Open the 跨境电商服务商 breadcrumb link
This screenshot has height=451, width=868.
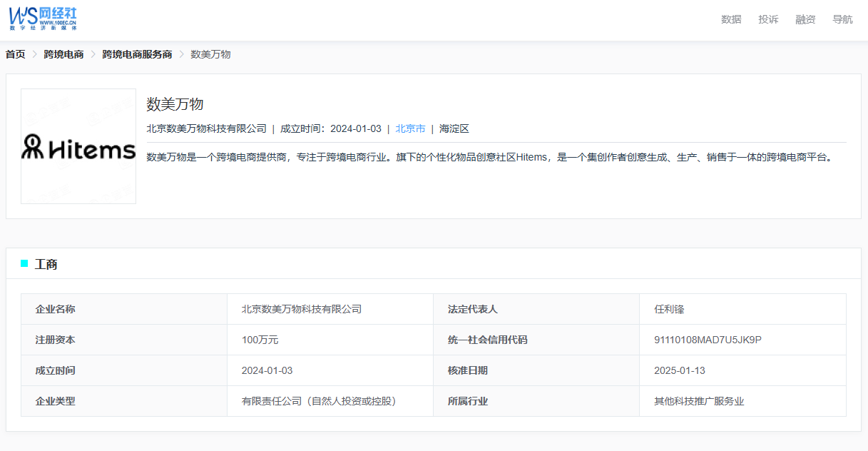[138, 54]
